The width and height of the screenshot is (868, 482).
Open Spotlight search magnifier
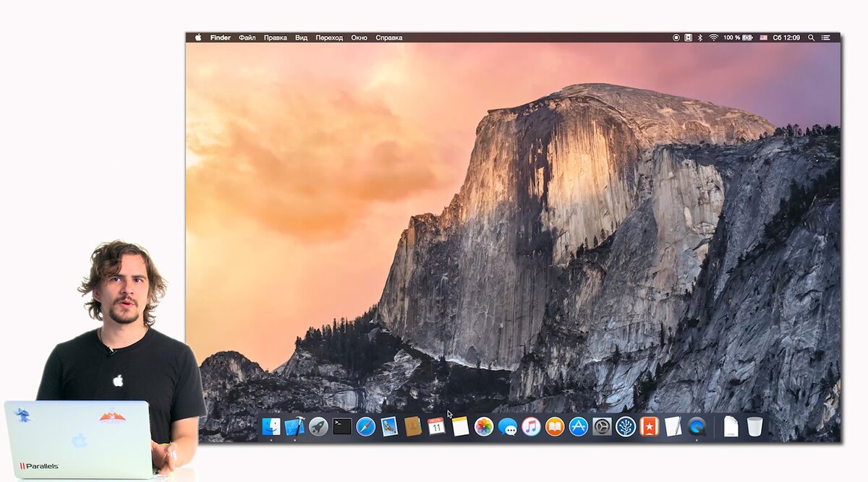click(x=812, y=38)
